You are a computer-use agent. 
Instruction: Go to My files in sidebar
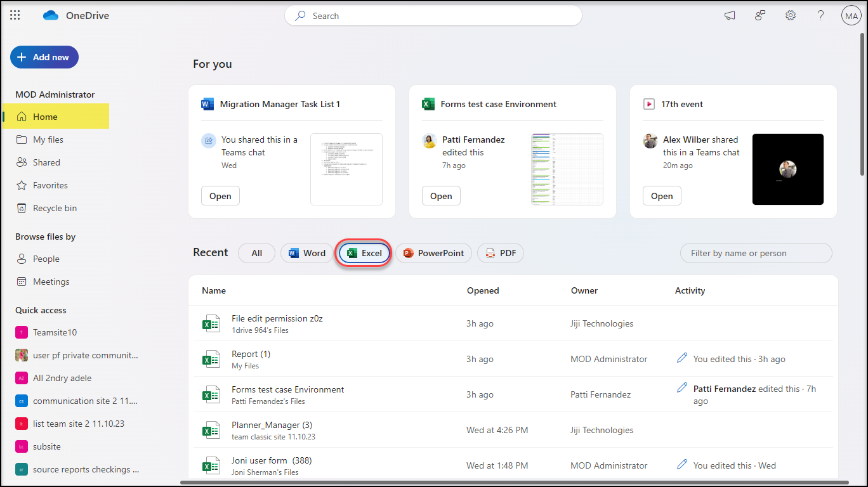48,140
